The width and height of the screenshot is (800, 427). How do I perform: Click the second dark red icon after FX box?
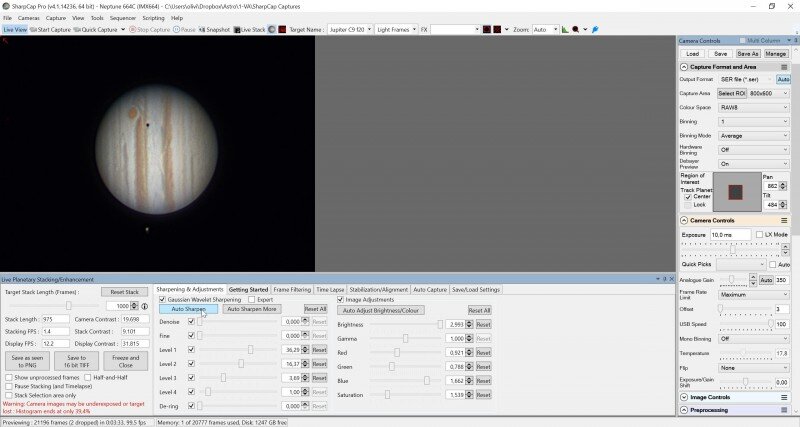pyautogui.click(x=497, y=30)
